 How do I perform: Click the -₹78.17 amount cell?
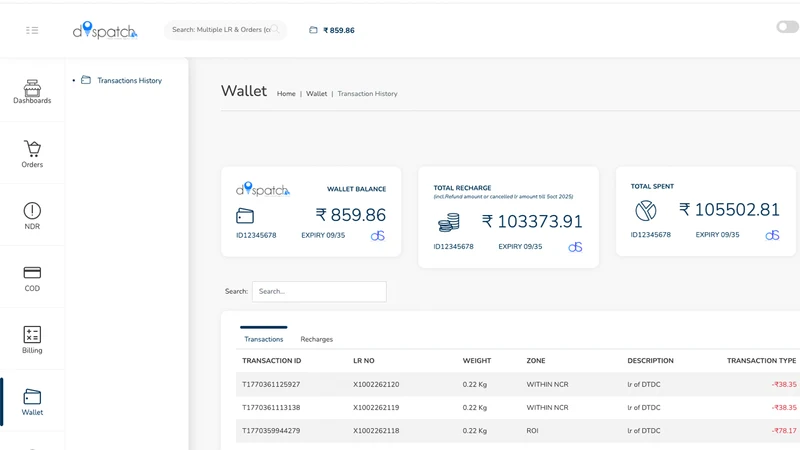point(784,431)
